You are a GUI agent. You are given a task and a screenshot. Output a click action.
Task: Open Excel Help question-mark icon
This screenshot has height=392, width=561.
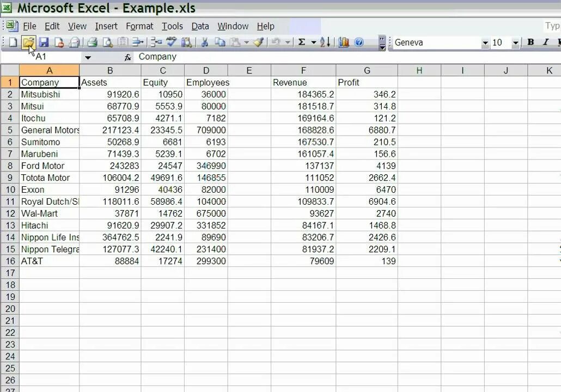[x=359, y=42]
